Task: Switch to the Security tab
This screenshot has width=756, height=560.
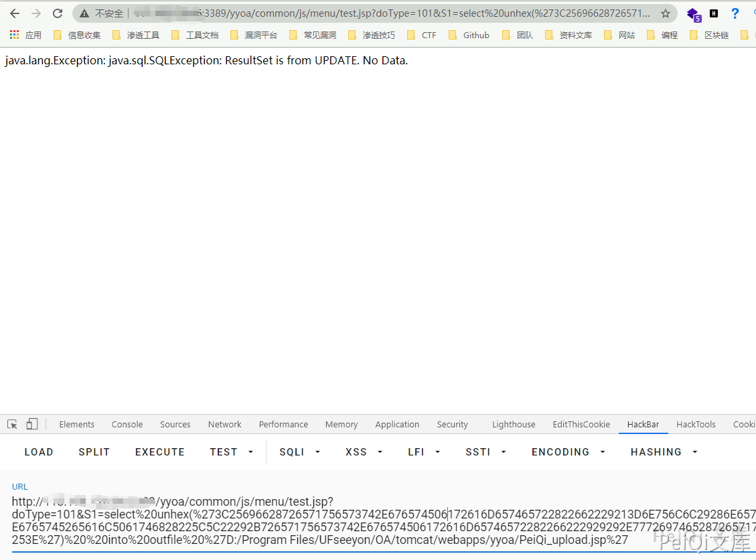Action: click(452, 425)
